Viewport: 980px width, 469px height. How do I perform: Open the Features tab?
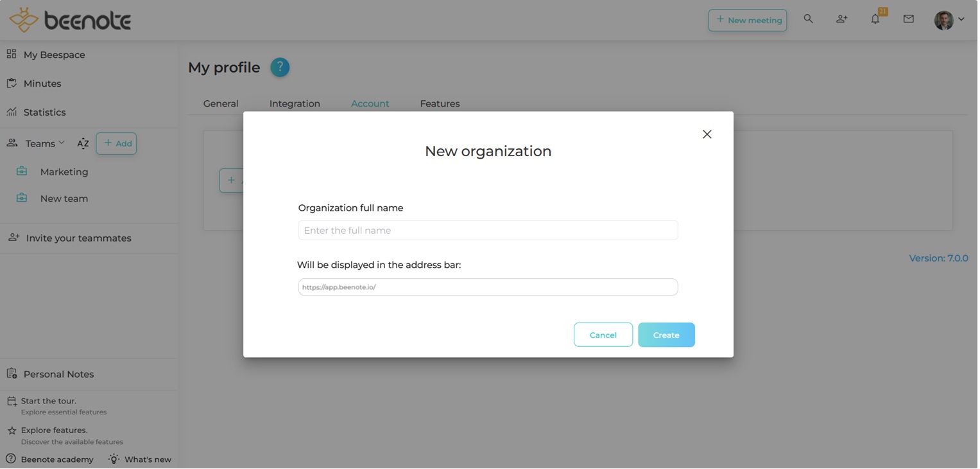click(x=441, y=104)
